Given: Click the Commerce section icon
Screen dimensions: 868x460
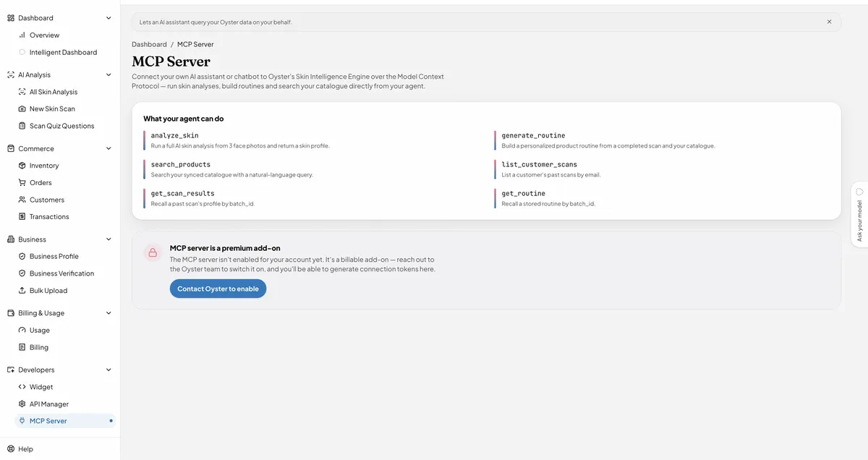Looking at the screenshot, I should click(11, 148).
